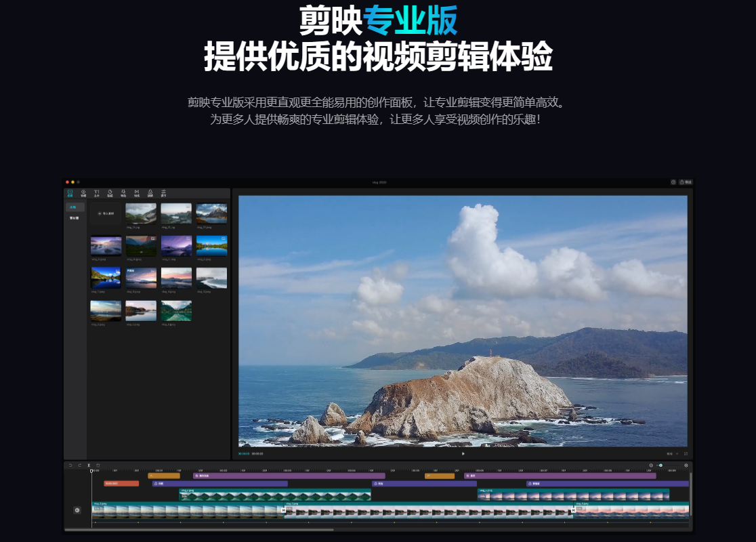This screenshot has height=542, width=756.
Task: Click the Redo icon in the timeline toolbar
Action: 79,465
